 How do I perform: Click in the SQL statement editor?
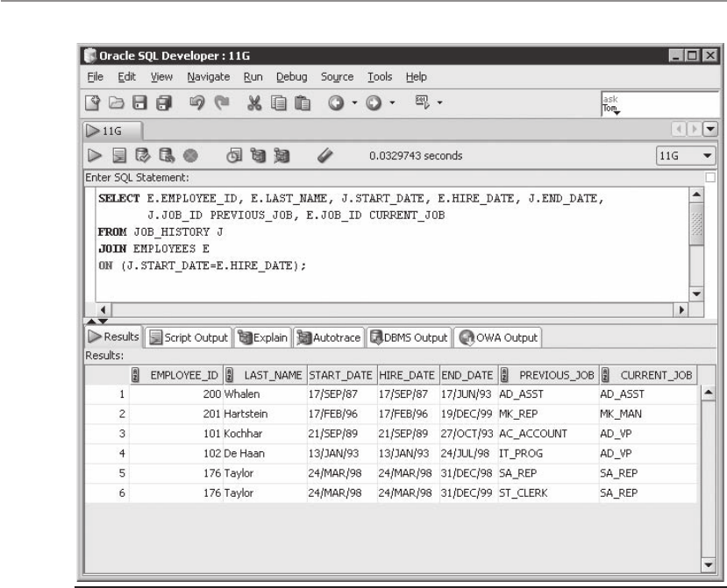coord(392,244)
